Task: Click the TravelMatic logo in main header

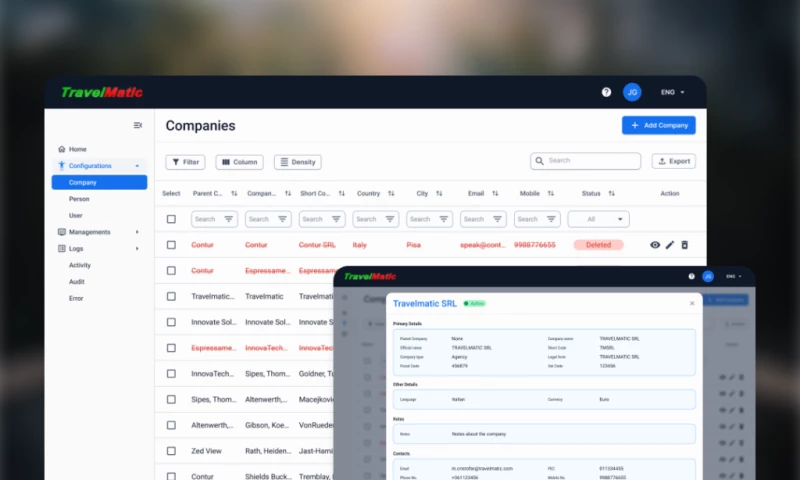Action: pos(102,92)
